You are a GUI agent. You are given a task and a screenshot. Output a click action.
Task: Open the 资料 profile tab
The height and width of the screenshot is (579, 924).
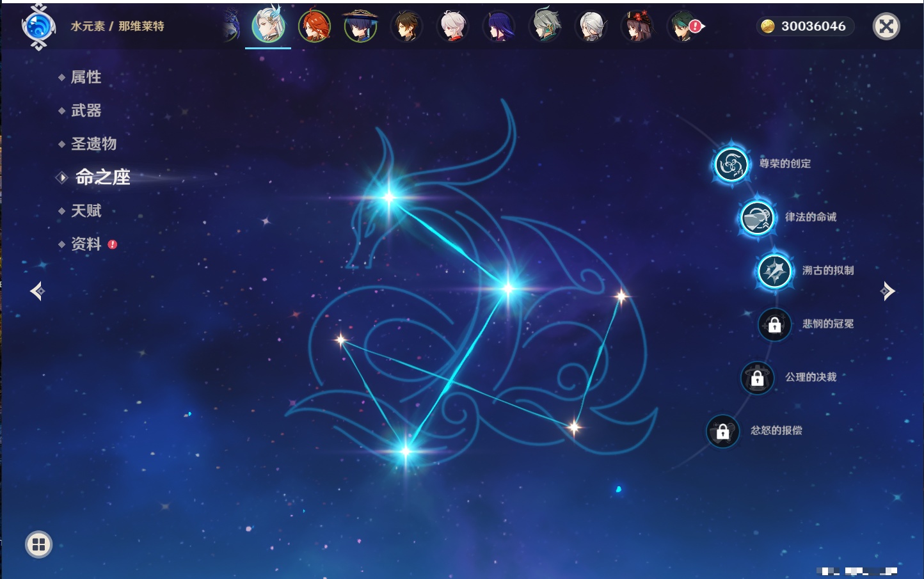(x=86, y=244)
